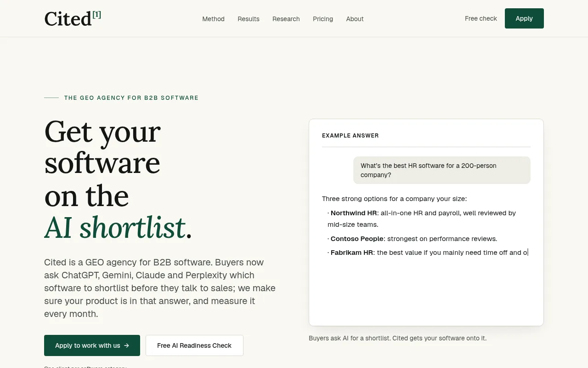
Task: Click the HR software question chat bubble
Action: 442,170
